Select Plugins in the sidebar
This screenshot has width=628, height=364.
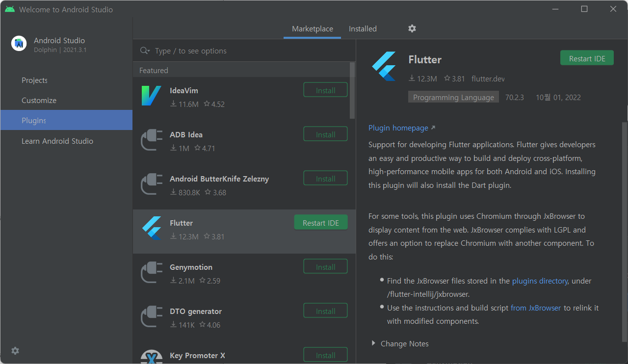pyautogui.click(x=66, y=120)
